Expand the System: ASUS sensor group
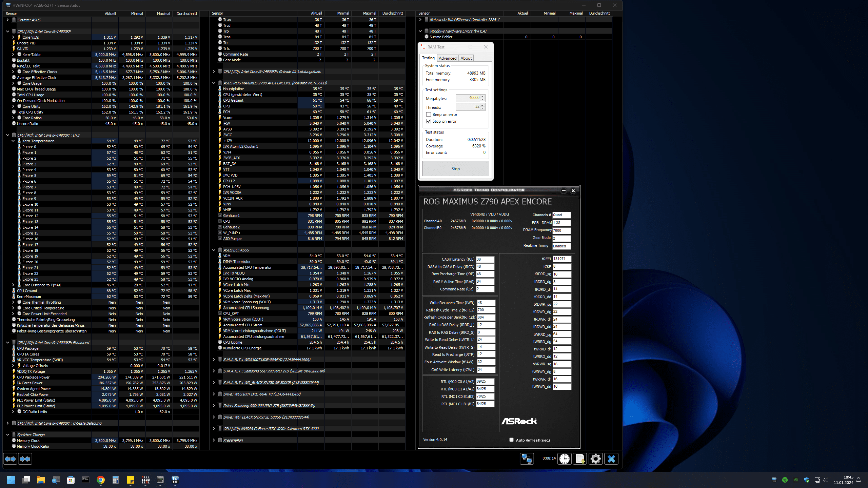This screenshot has height=488, width=868. pyautogui.click(x=7, y=20)
